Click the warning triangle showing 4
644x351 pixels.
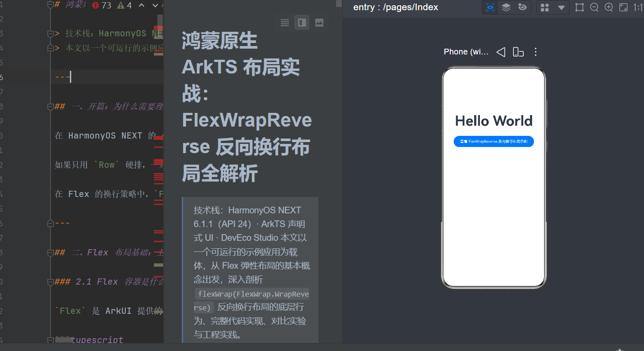coord(124,5)
